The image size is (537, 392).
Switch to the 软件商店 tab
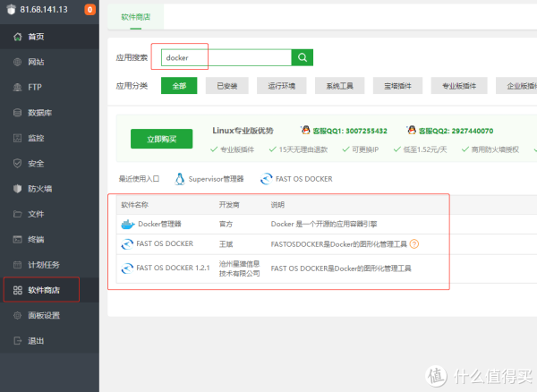point(135,16)
